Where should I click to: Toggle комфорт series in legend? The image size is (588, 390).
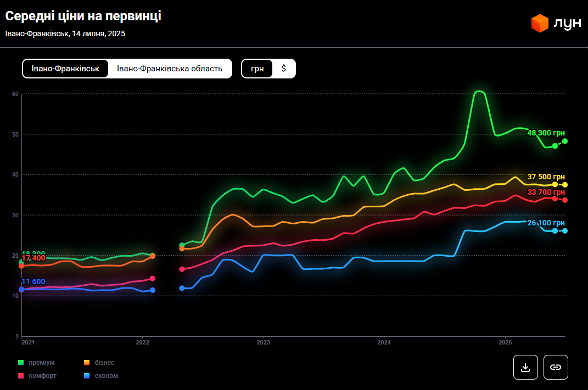pyautogui.click(x=42, y=376)
